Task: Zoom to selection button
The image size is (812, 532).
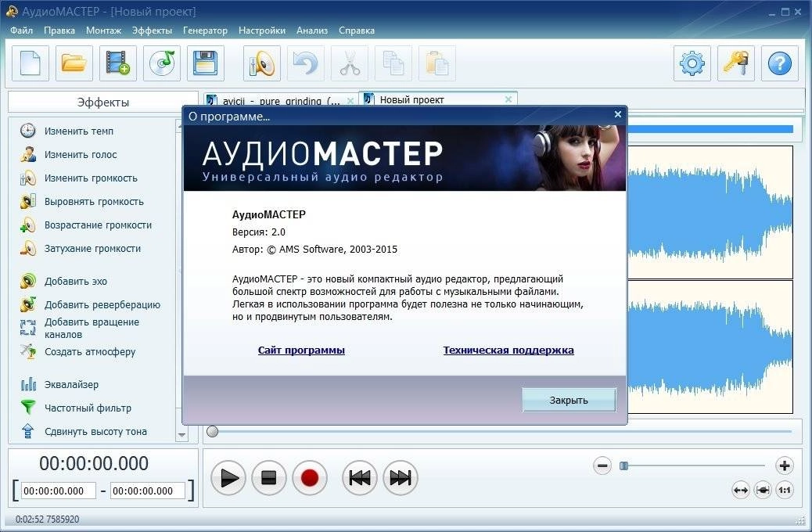Action: pos(763,490)
